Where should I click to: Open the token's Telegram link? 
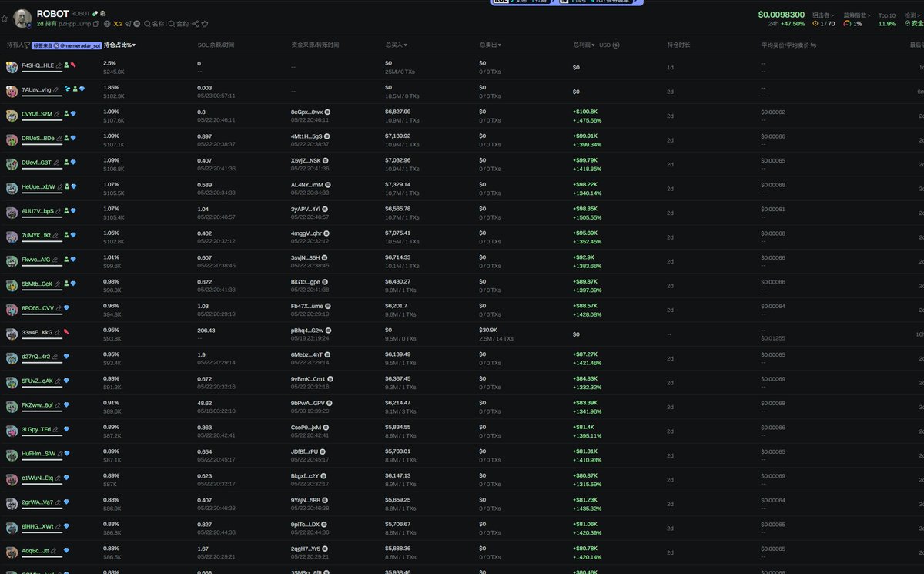point(128,24)
